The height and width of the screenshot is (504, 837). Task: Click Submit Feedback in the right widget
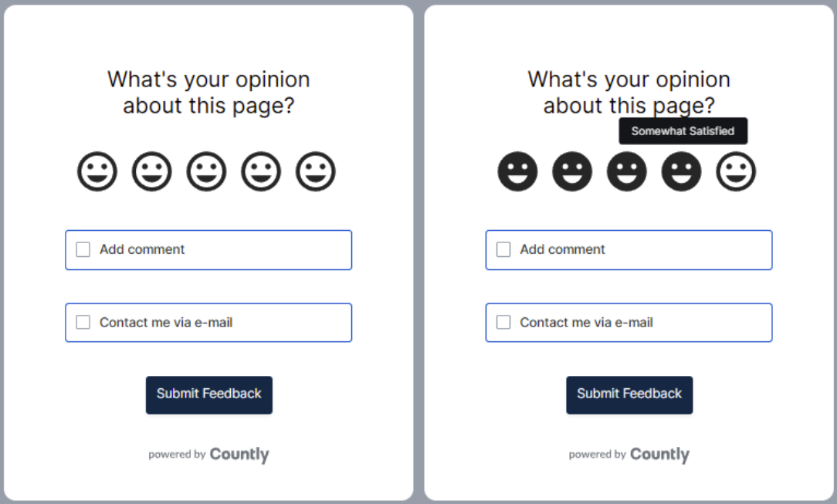[629, 395]
